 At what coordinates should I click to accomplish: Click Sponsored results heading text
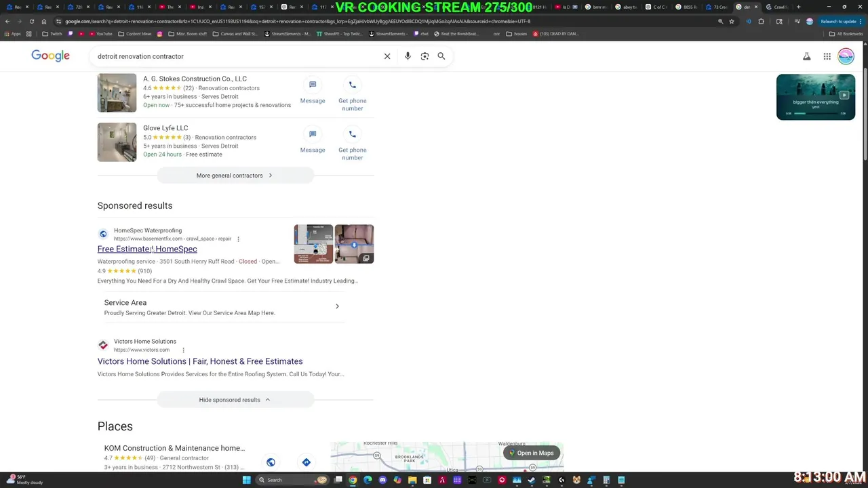coord(135,205)
